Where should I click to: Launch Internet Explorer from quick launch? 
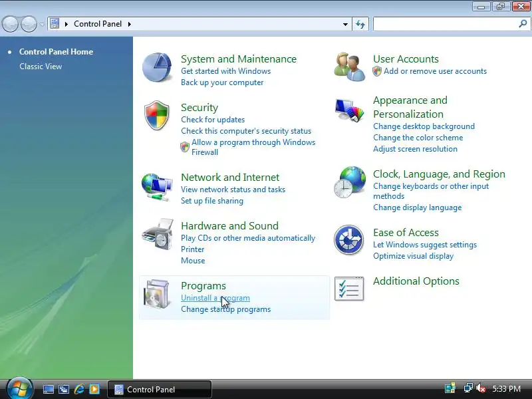tap(79, 389)
